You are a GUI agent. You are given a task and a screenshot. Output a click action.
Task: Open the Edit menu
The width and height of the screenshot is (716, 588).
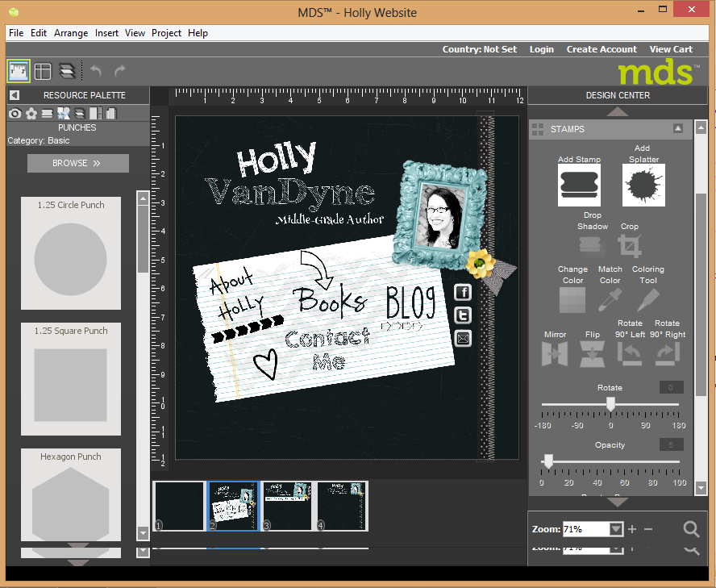(39, 33)
